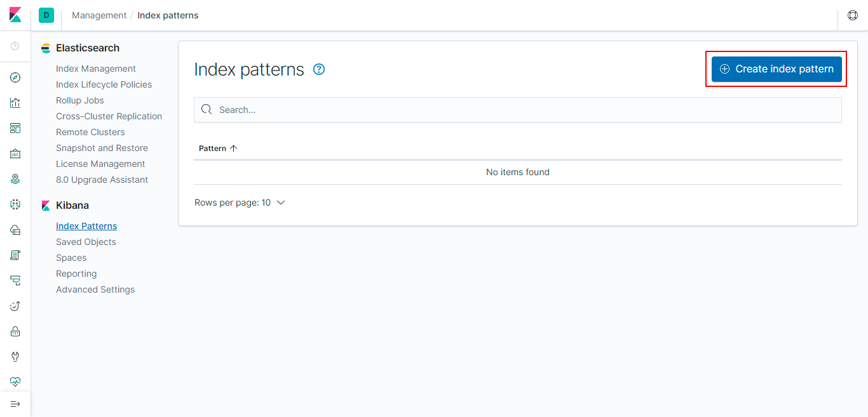Open Dashboard icon in side navigation

pyautogui.click(x=15, y=128)
